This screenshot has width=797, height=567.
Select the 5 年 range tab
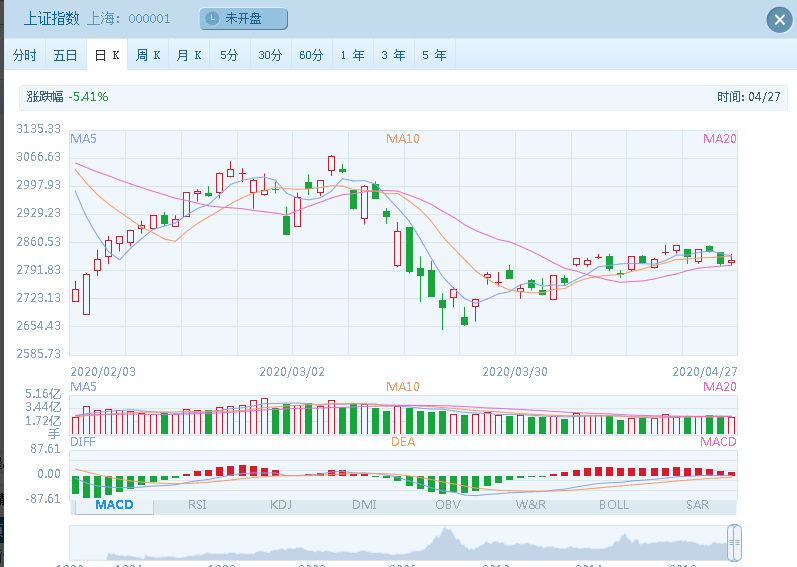434,55
